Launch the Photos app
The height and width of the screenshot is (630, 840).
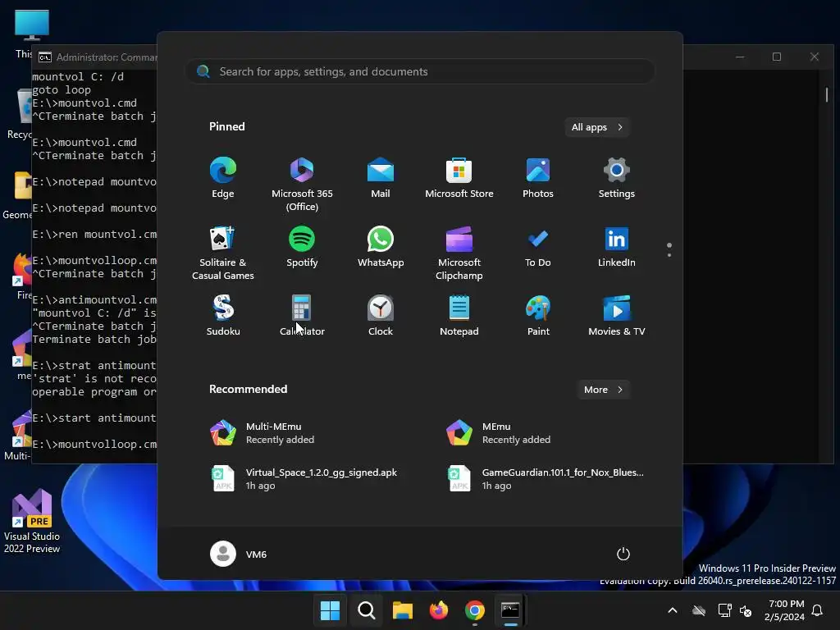pyautogui.click(x=538, y=178)
